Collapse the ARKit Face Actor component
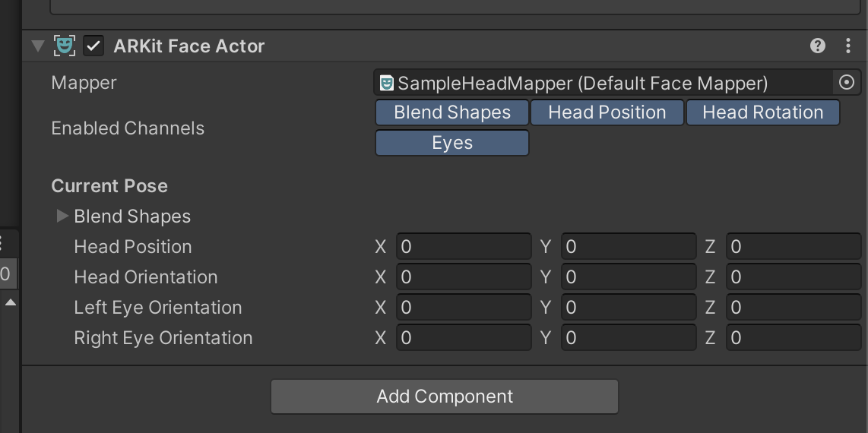Viewport: 868px width, 433px height. 37,46
